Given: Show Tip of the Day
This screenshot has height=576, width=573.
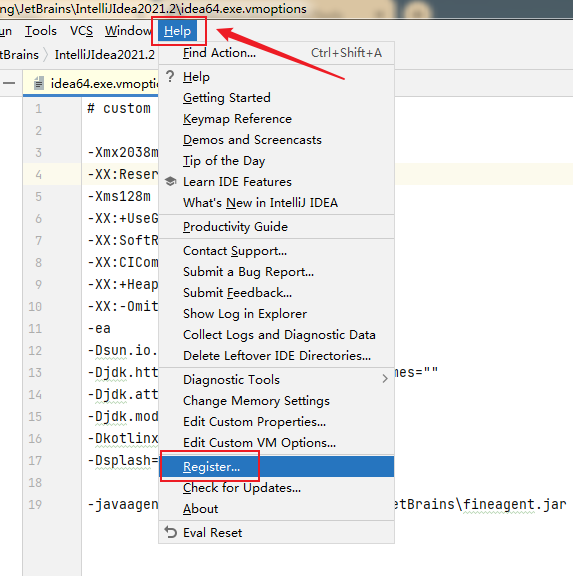Looking at the screenshot, I should (x=277, y=161).
